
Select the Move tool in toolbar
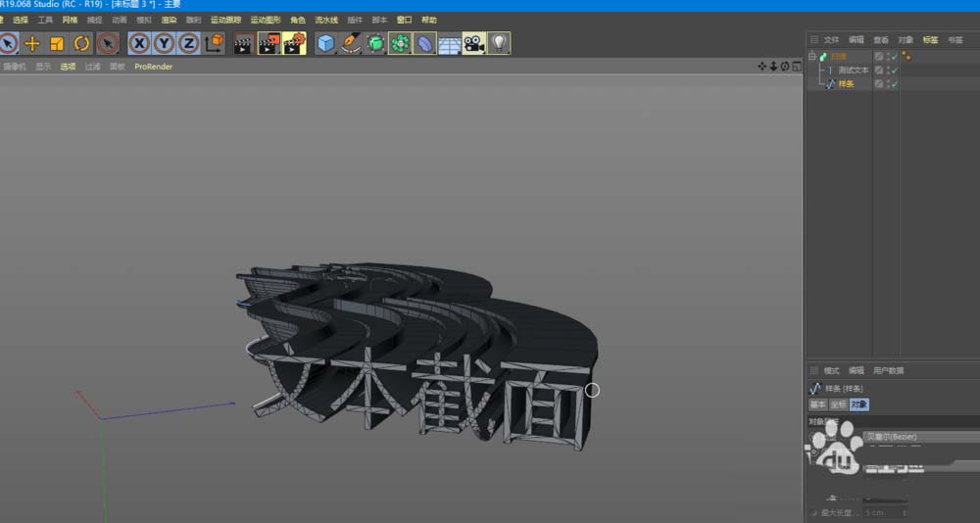[32, 43]
